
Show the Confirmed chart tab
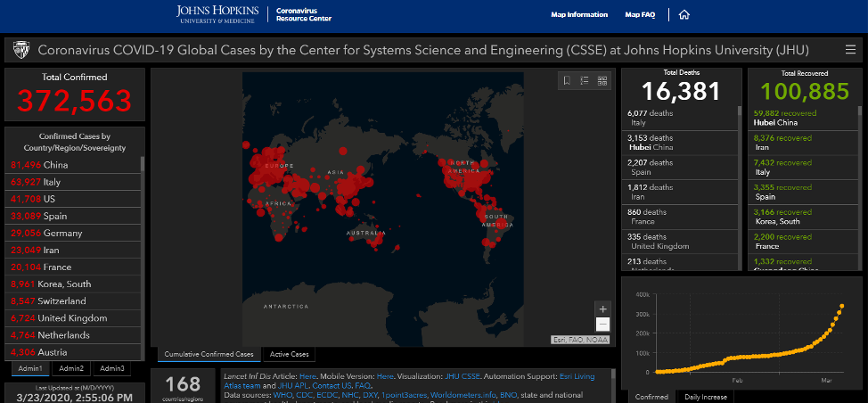pos(651,397)
